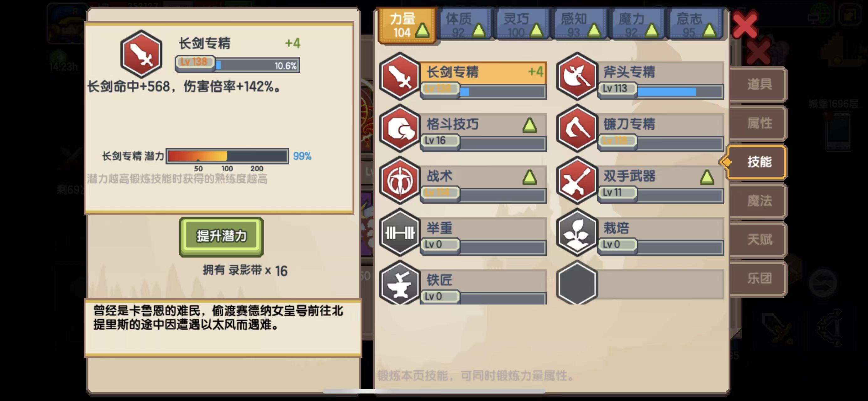Viewport: 868px width, 401px height.
Task: Select the 举重 dumbbell skill icon
Action: point(400,232)
